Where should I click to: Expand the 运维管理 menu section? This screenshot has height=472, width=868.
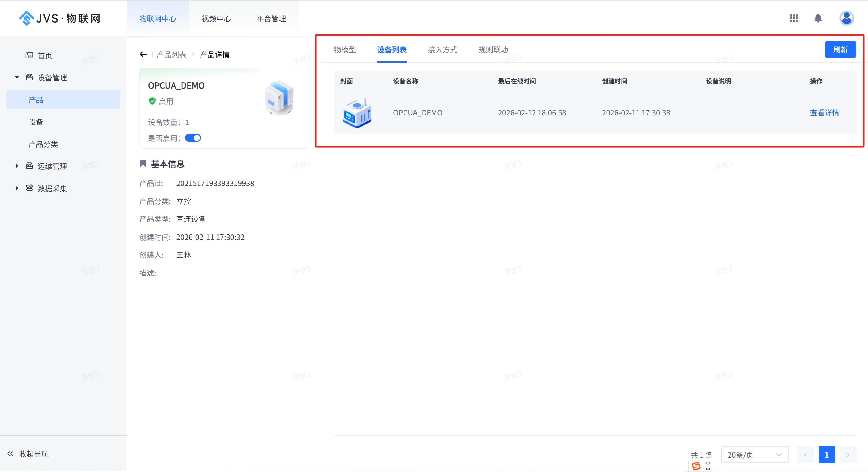[17, 166]
